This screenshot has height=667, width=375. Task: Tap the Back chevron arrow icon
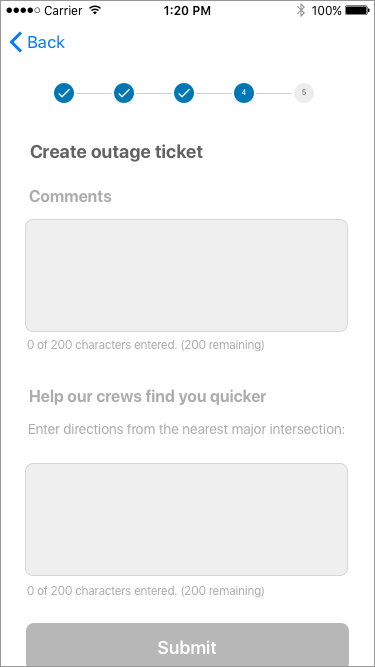[16, 42]
